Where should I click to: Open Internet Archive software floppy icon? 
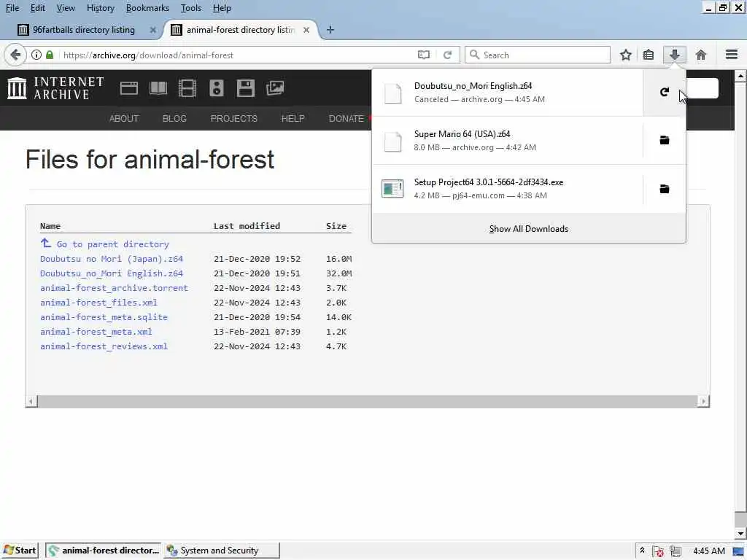pyautogui.click(x=245, y=88)
